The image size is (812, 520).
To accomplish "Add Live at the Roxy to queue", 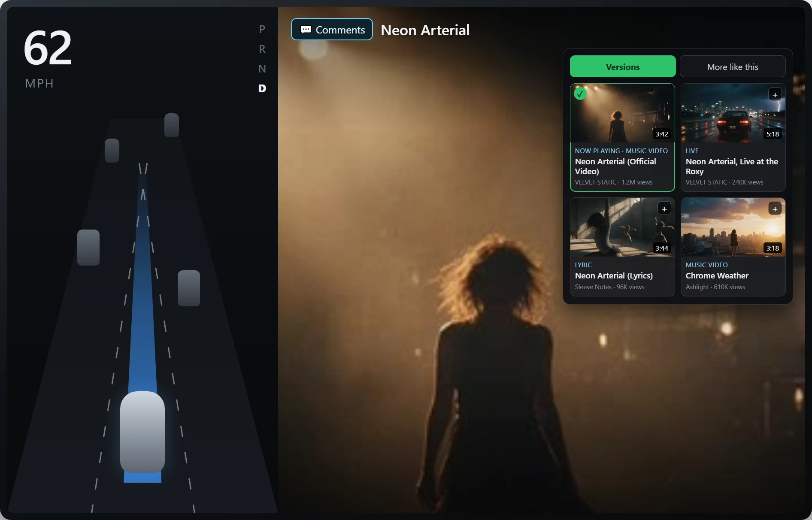I will click(775, 95).
